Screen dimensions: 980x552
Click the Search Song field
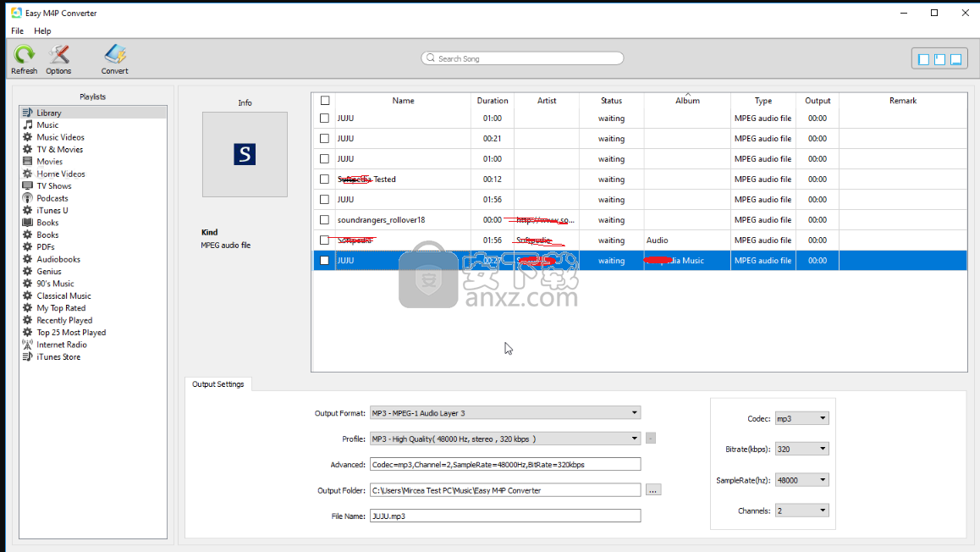522,58
